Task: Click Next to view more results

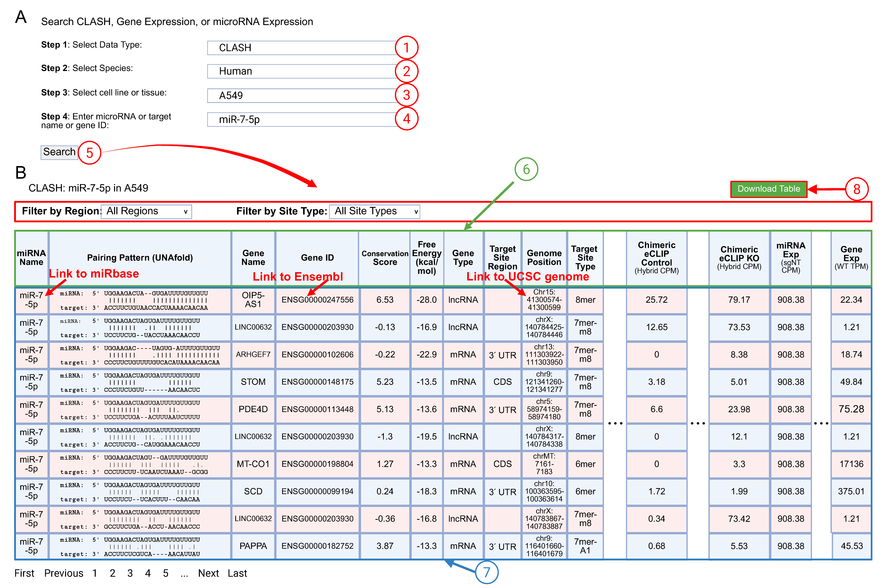Action: [x=209, y=573]
